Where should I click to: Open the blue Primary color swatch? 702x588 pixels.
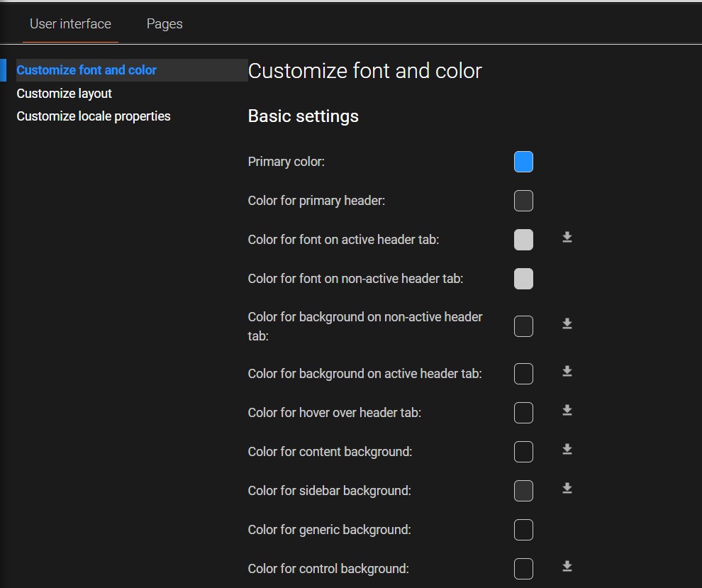(x=523, y=162)
